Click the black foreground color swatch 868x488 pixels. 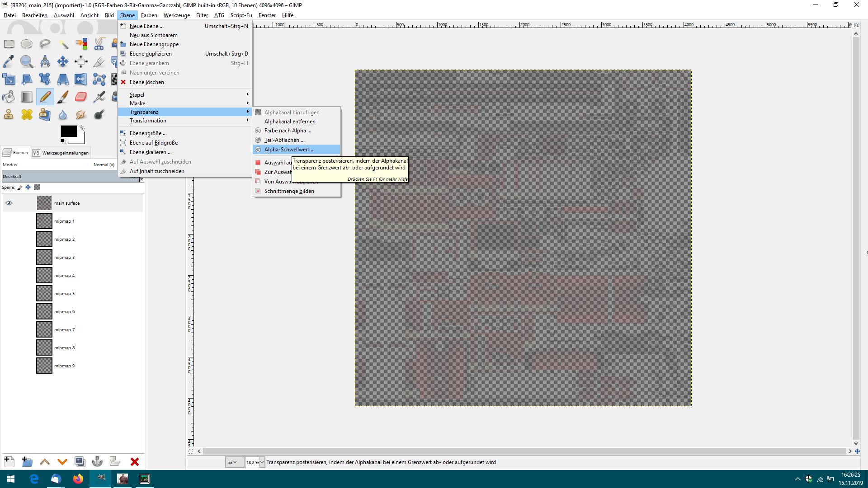pyautogui.click(x=68, y=131)
